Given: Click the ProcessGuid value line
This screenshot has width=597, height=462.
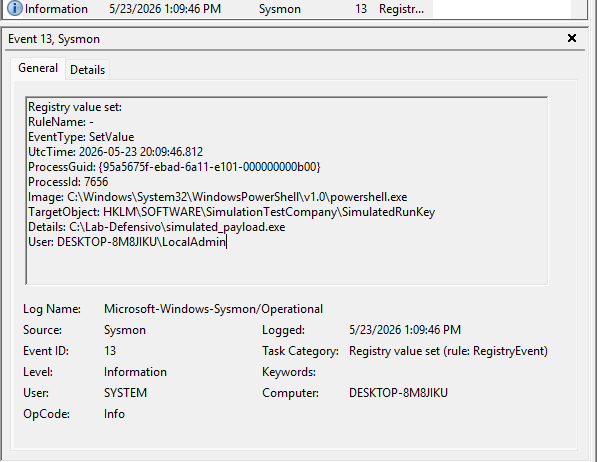Looking at the screenshot, I should pyautogui.click(x=174, y=167).
